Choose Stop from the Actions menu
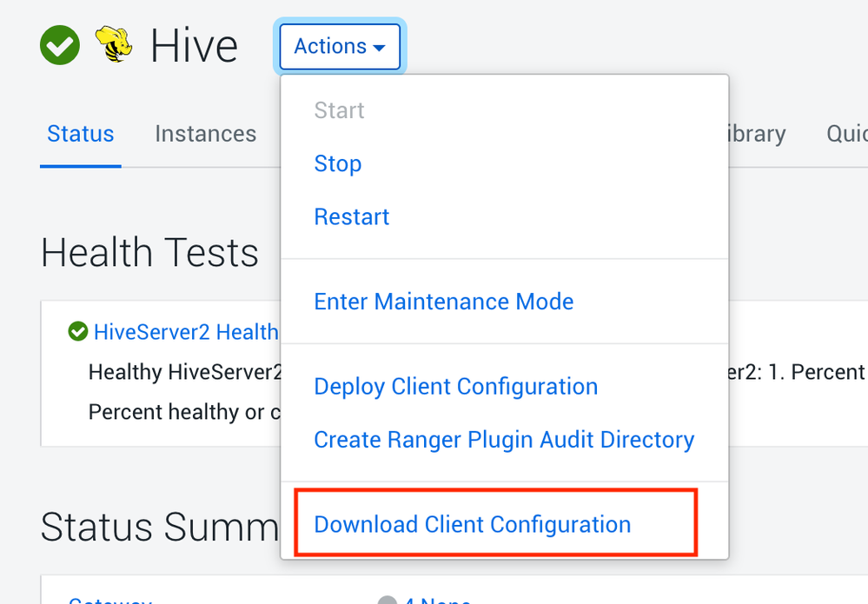868x604 pixels. pyautogui.click(x=338, y=163)
